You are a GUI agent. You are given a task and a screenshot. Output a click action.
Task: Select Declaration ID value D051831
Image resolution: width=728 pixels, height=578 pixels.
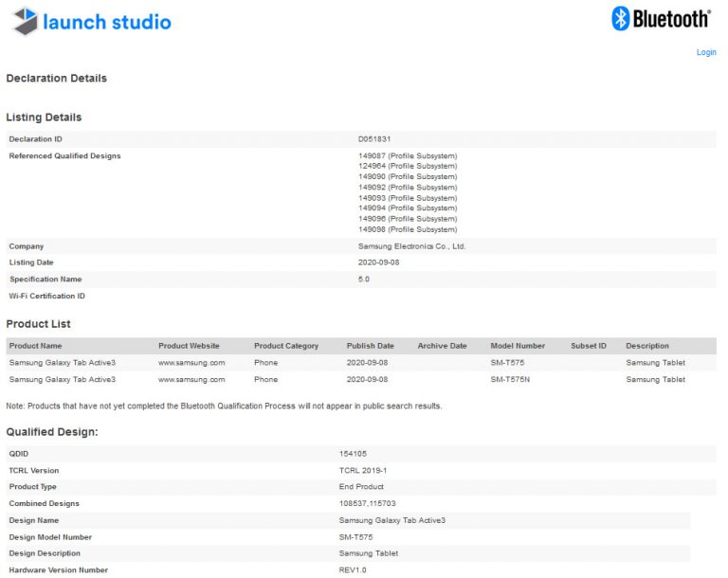374,138
